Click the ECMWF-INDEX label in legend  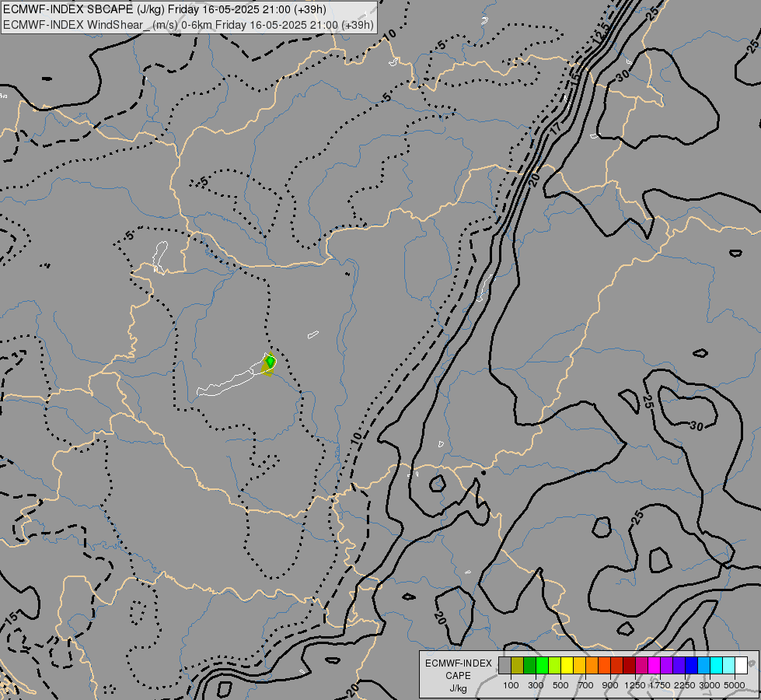coord(458,663)
